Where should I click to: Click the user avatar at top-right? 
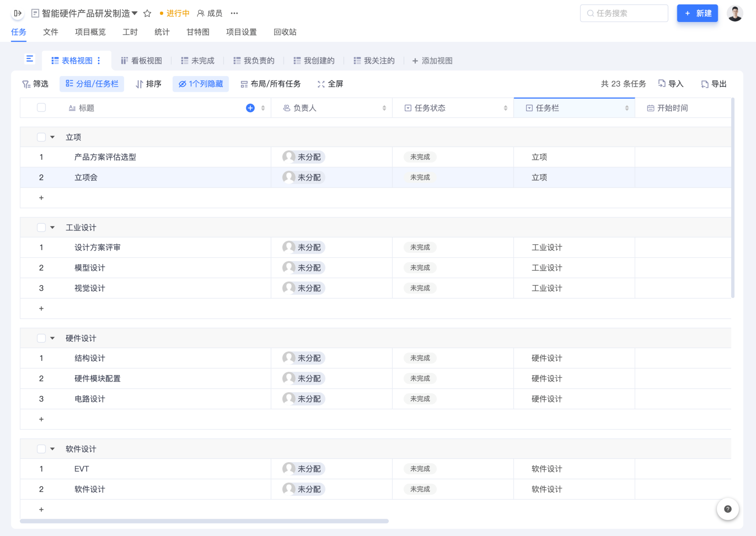pos(735,14)
